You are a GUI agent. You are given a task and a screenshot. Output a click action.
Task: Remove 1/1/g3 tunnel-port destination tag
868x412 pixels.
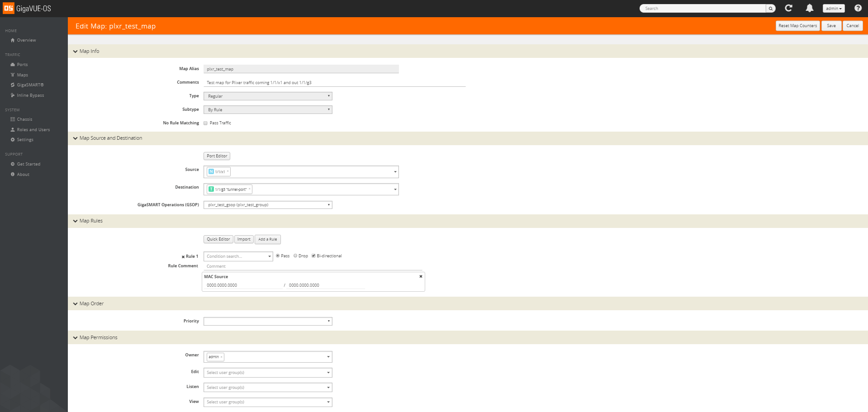point(249,189)
